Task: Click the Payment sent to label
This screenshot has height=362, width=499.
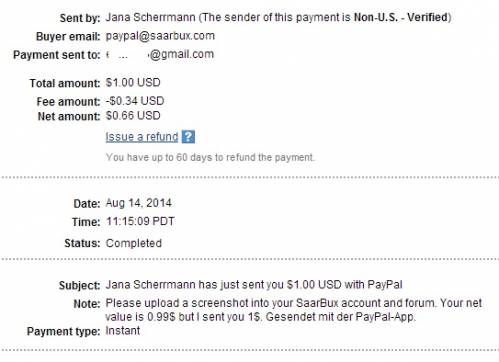Action: [57, 55]
